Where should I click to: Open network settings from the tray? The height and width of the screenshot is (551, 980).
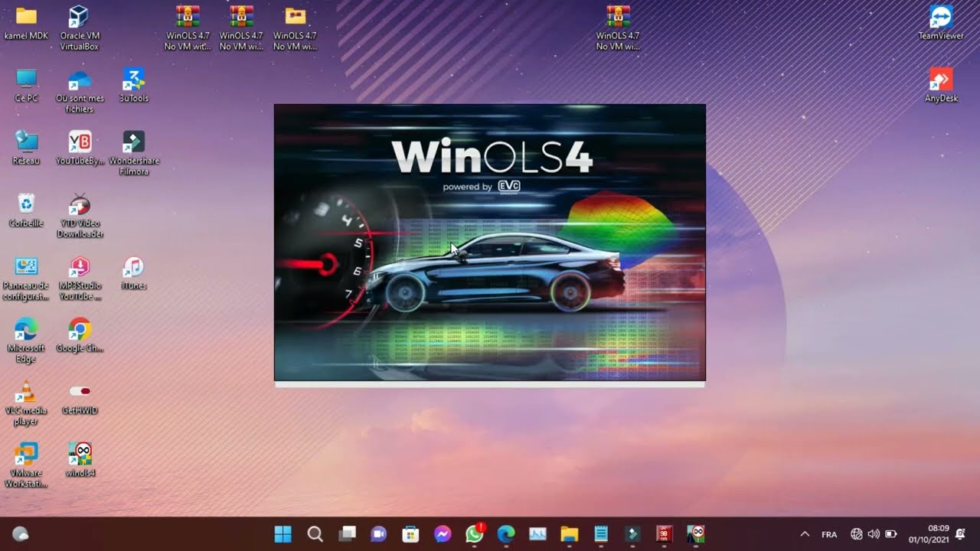857,534
